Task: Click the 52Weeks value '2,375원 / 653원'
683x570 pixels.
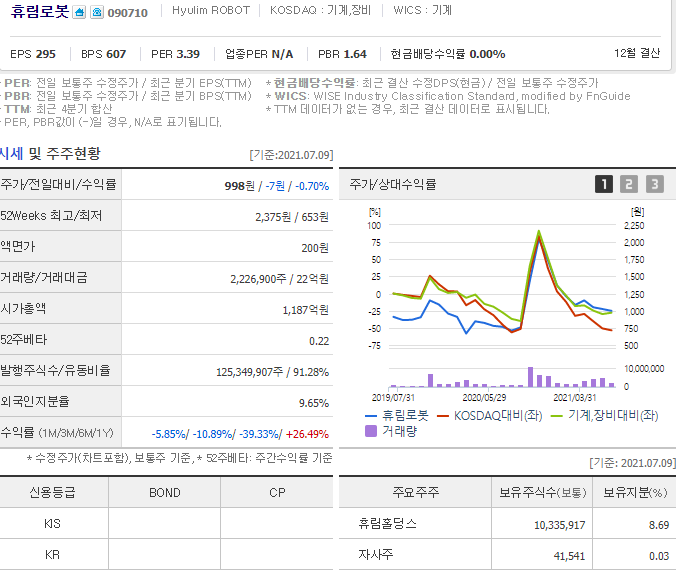Action: (292, 217)
